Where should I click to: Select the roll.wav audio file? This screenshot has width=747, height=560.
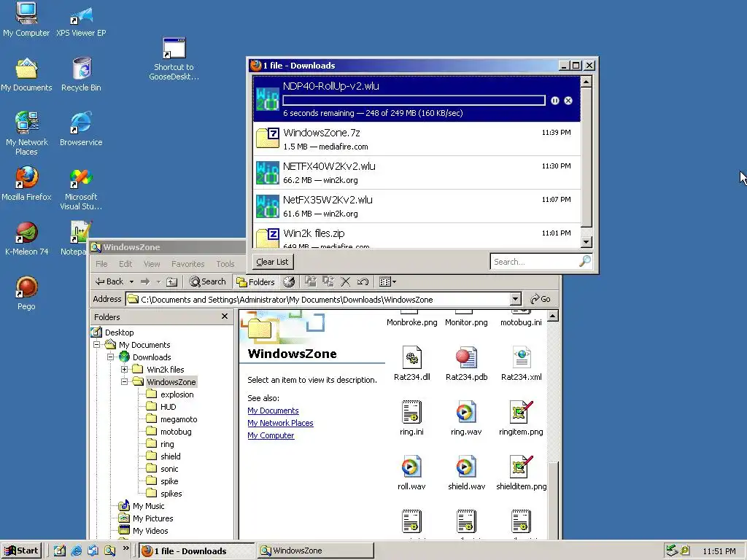(x=411, y=473)
